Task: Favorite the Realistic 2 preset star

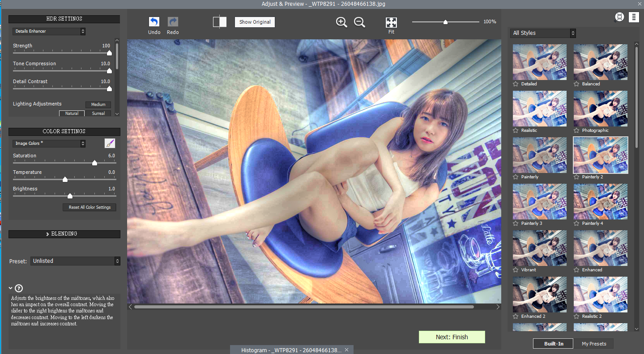Action: click(x=576, y=316)
